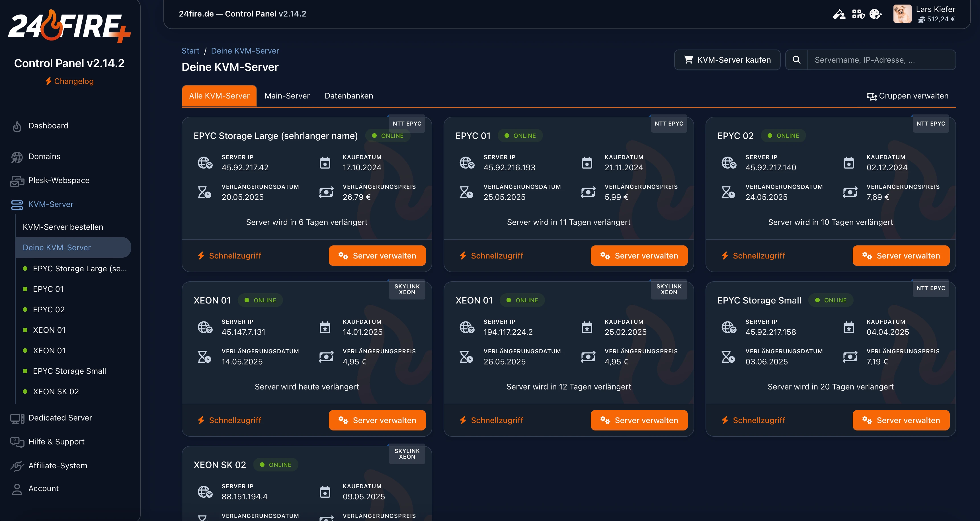Click Server verwalten on EPYC Storage Large card
The width and height of the screenshot is (980, 521).
[377, 256]
